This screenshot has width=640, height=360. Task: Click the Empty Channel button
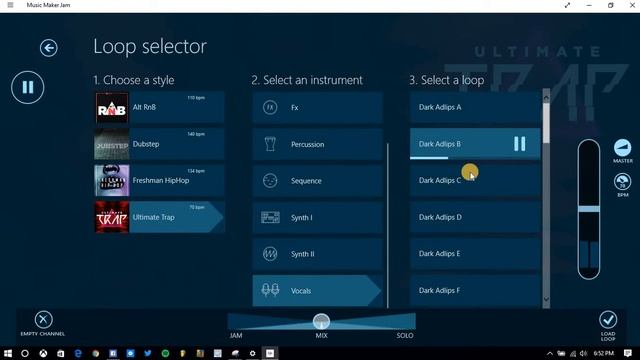coord(43,323)
